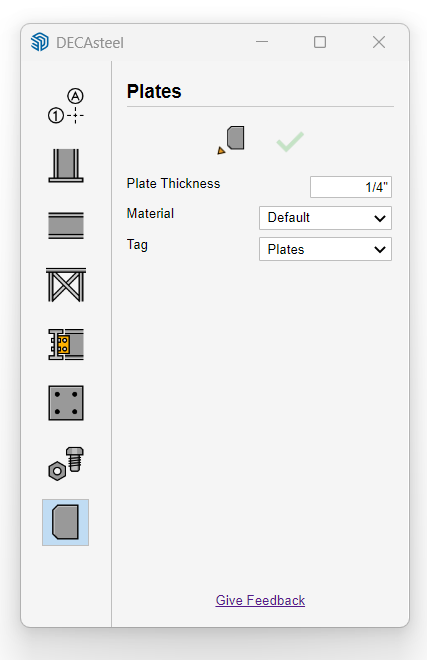Viewport: 427px width, 660px height.
Task: Open the Material dropdown showing Default
Action: [325, 218]
